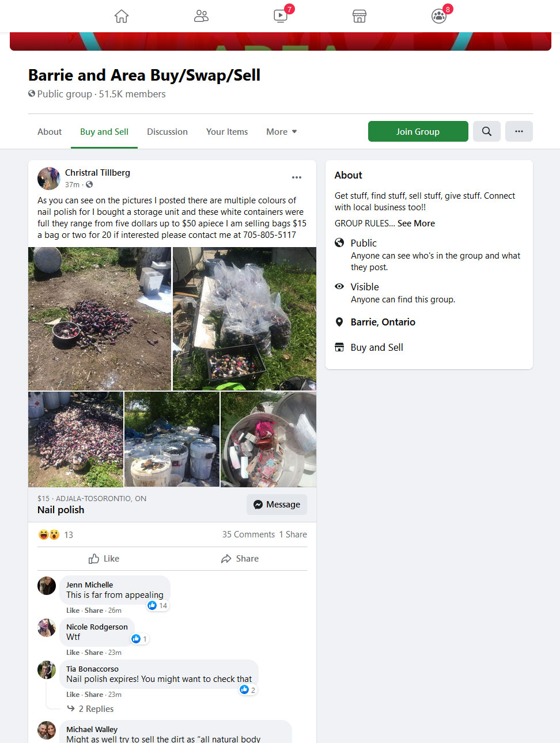
Task: Open the group's three-dot options button
Action: coord(519,131)
